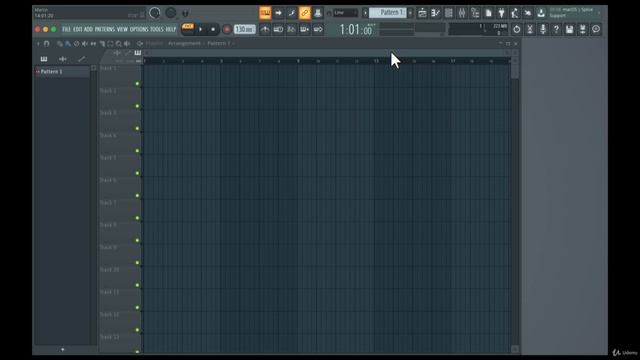
Task: Select the playlist slip tool icon
Action: pyautogui.click(x=93, y=44)
